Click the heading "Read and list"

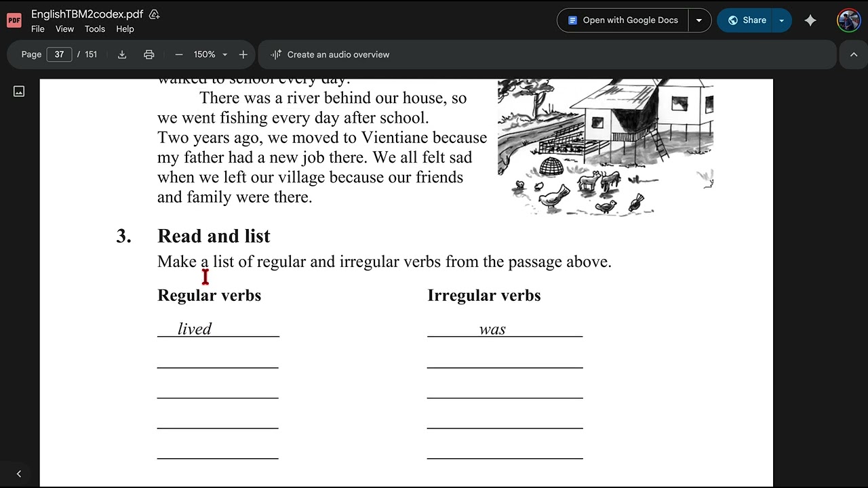[x=214, y=236]
